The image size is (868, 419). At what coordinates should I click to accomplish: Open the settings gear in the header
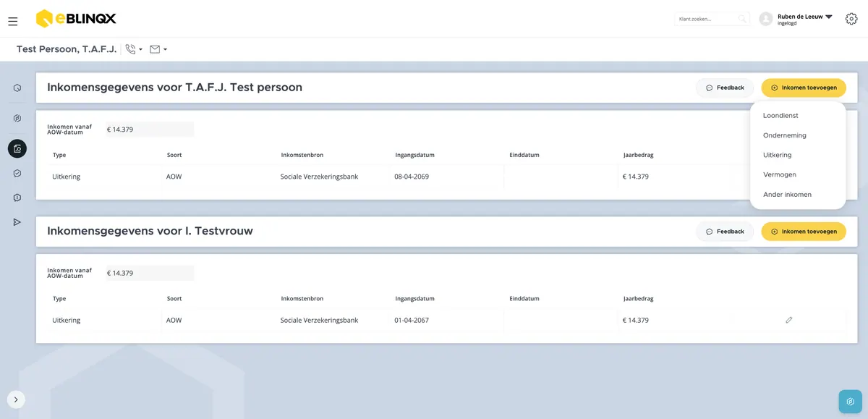(x=851, y=19)
